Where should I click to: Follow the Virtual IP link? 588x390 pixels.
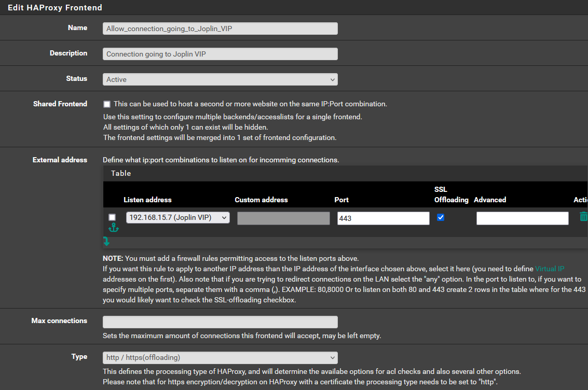pos(550,269)
